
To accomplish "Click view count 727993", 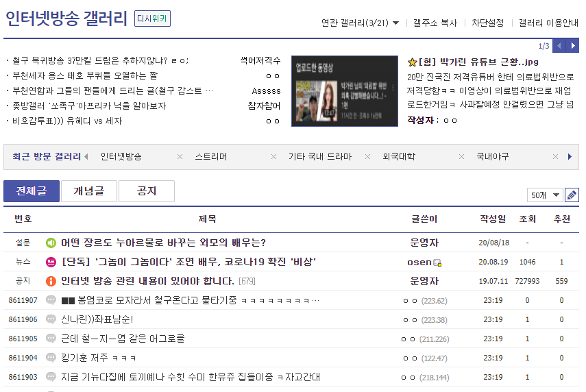I will coord(527,281).
